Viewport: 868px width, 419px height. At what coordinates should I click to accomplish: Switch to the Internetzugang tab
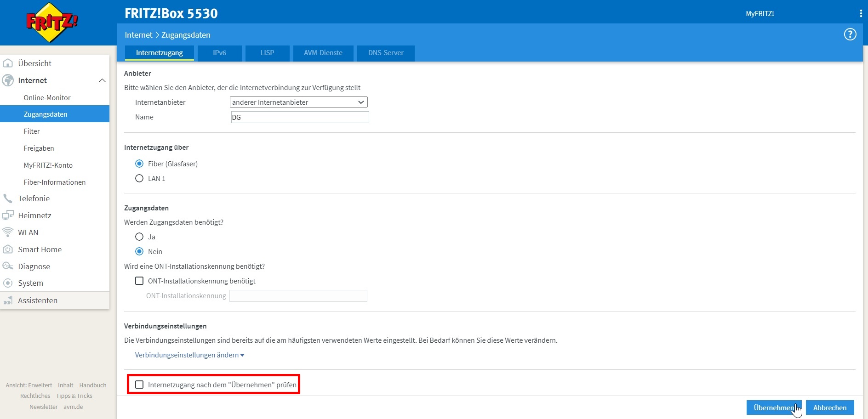click(x=160, y=53)
